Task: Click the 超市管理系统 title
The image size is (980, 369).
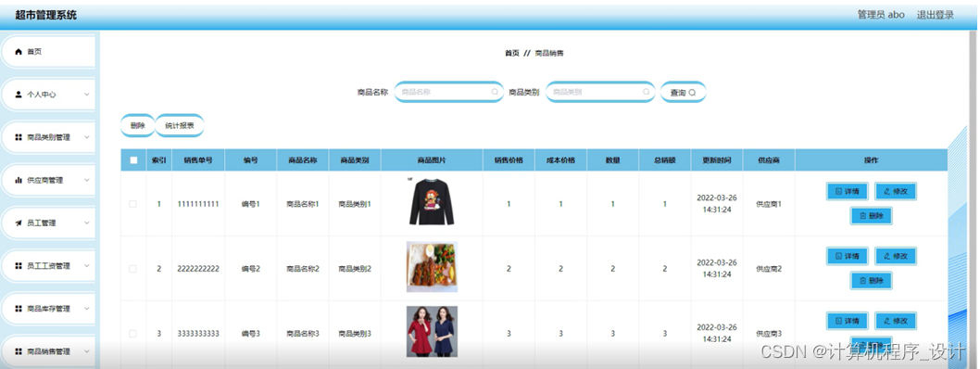Action: coord(46,15)
